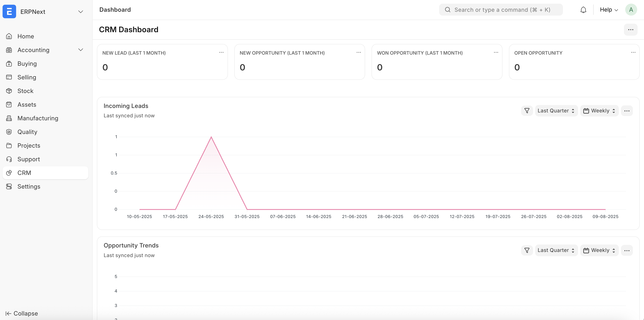
Task: Open the Last Quarter dropdown for Incoming Leads
Action: [x=556, y=111]
